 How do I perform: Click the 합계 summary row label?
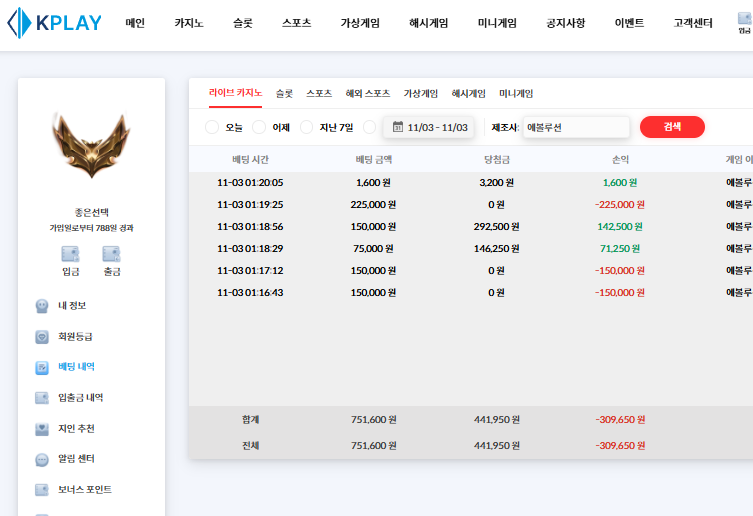pyautogui.click(x=251, y=419)
